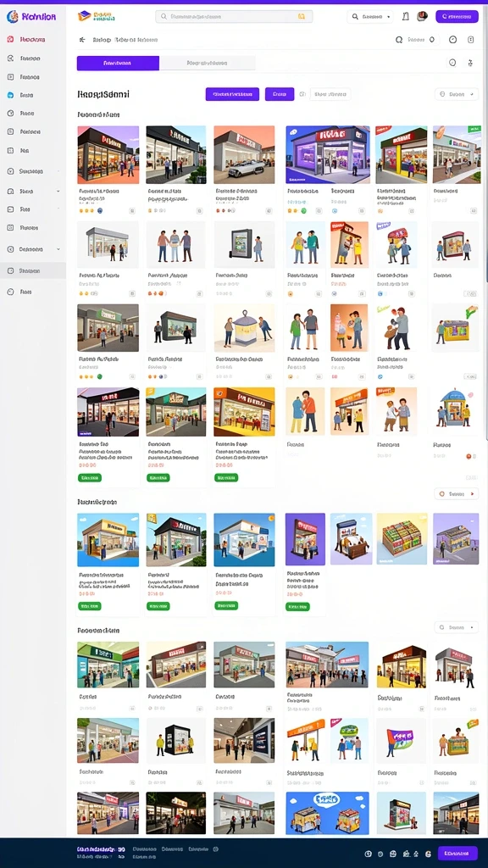Click the first clock icon in the footer
The width and height of the screenshot is (488, 868).
tap(369, 854)
